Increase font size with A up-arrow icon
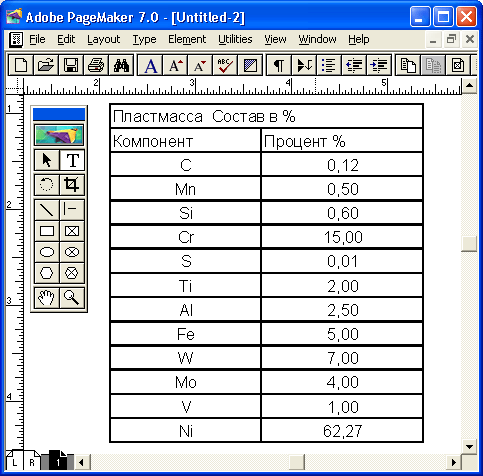 [x=175, y=65]
